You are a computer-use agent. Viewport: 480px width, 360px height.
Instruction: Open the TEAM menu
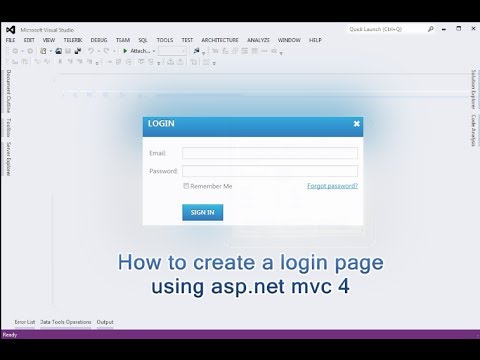click(123, 40)
